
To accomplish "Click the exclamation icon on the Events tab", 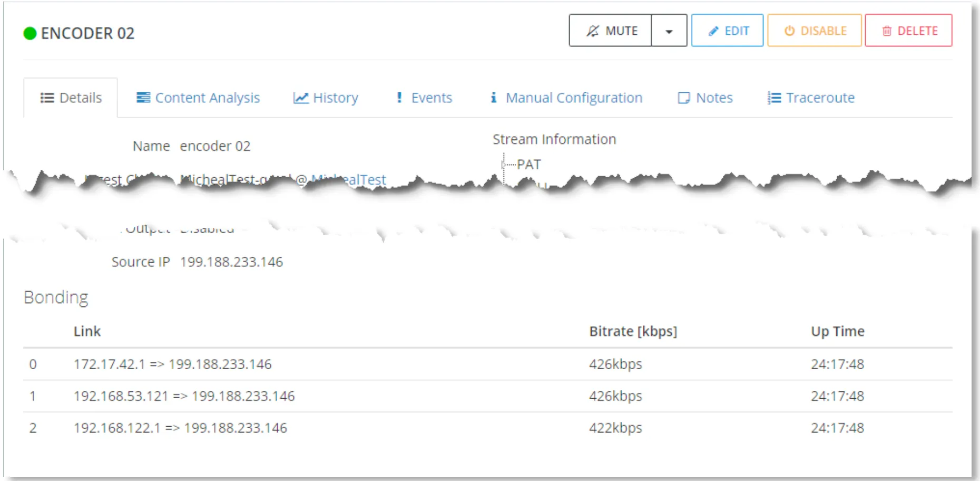I will click(399, 98).
